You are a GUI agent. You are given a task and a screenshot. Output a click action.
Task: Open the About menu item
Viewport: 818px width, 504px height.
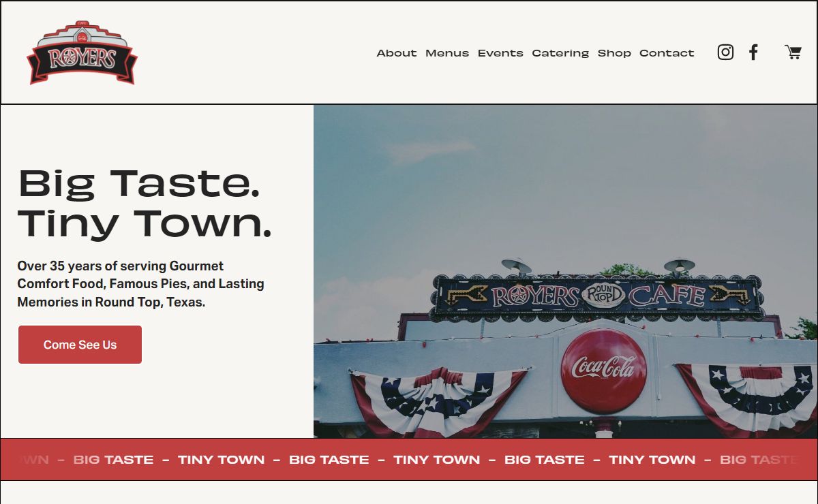(x=397, y=53)
